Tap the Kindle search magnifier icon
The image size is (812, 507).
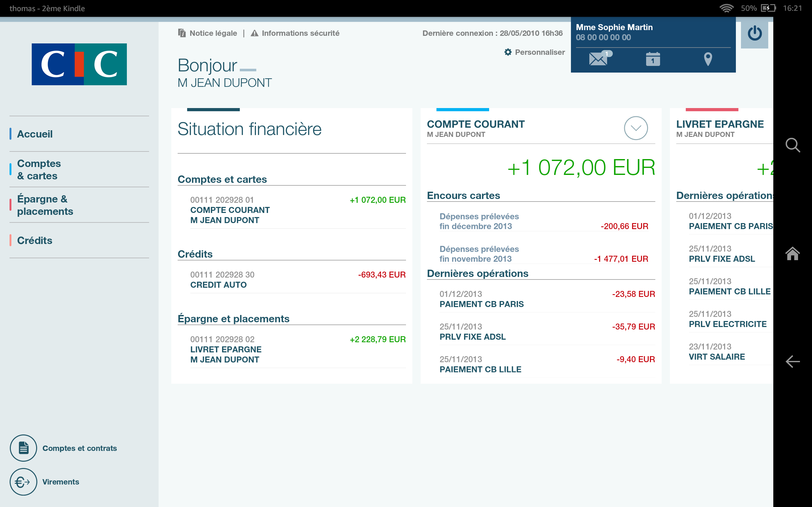[x=792, y=145]
